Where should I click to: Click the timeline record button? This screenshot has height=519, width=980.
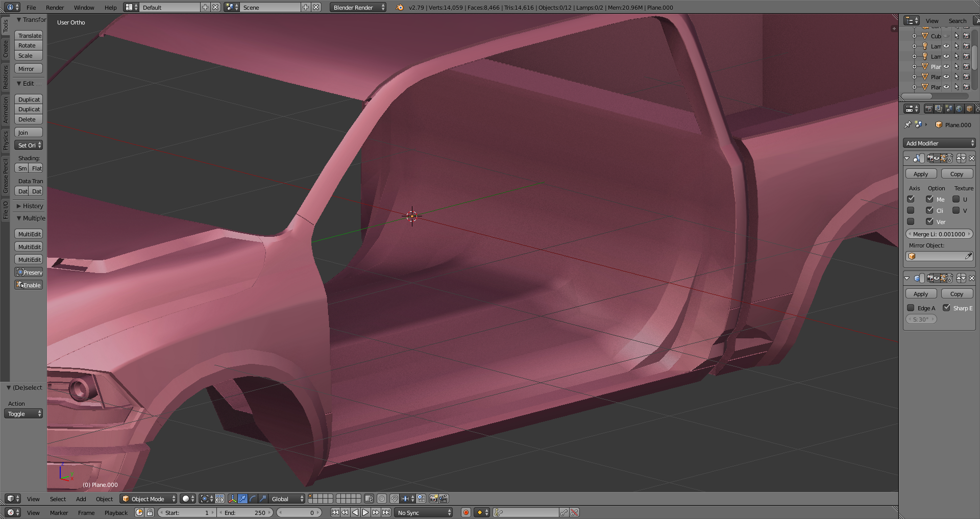465,512
